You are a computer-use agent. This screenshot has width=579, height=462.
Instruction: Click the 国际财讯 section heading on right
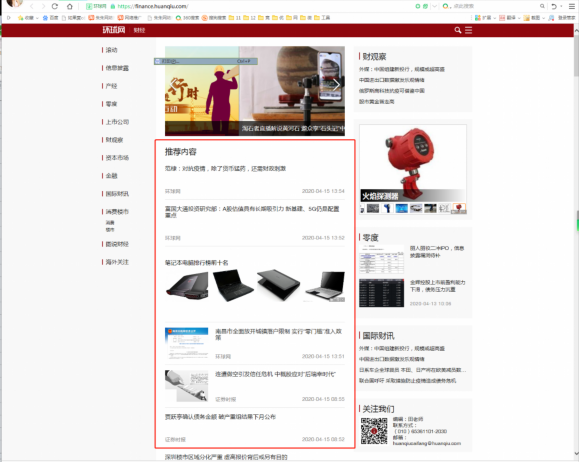click(378, 336)
